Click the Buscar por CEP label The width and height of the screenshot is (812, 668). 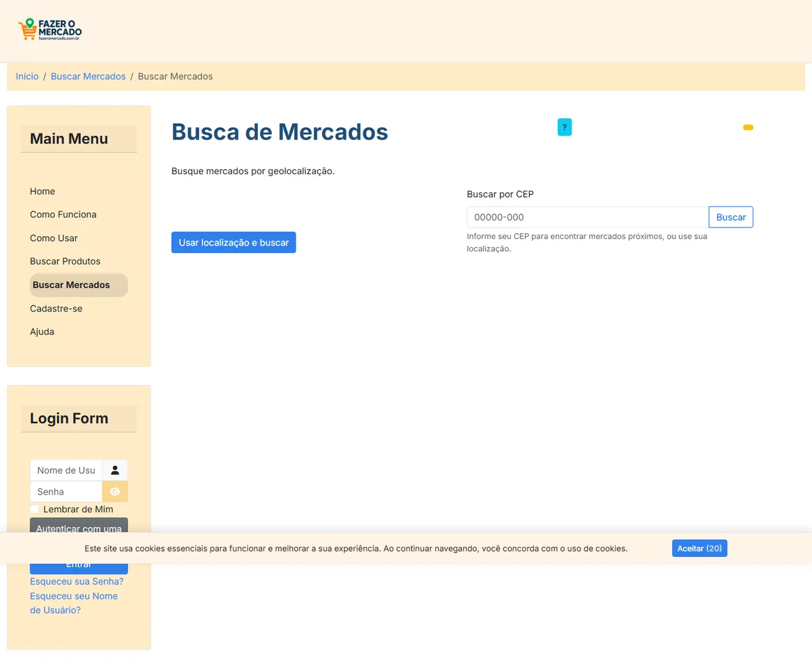pos(501,194)
